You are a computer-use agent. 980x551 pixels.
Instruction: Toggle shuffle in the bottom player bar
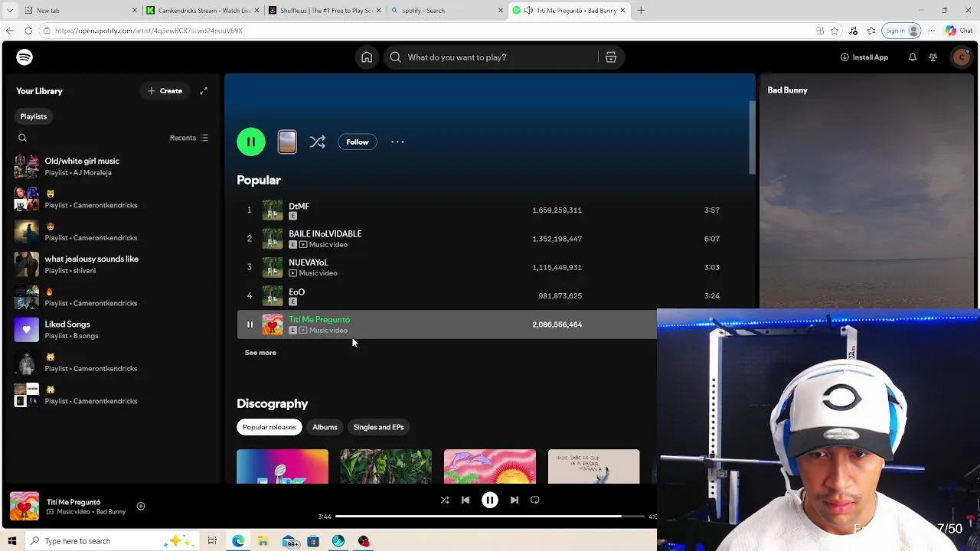[x=445, y=500]
